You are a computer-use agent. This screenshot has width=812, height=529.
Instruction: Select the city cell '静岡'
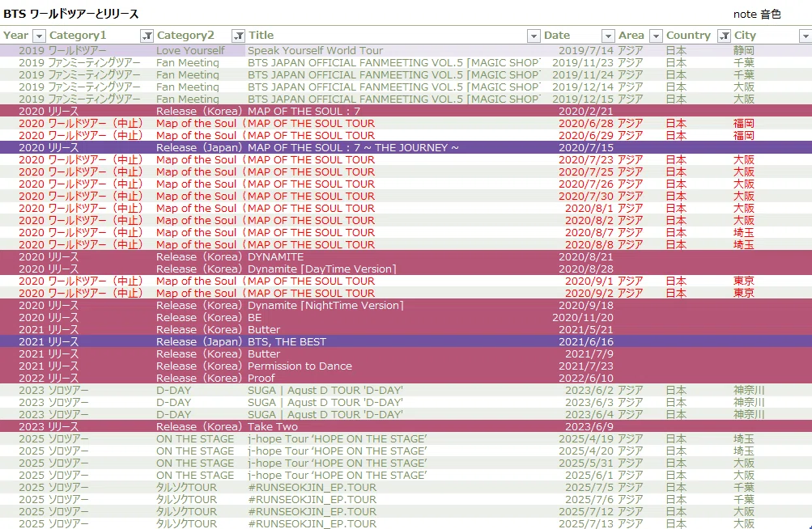tap(744, 51)
